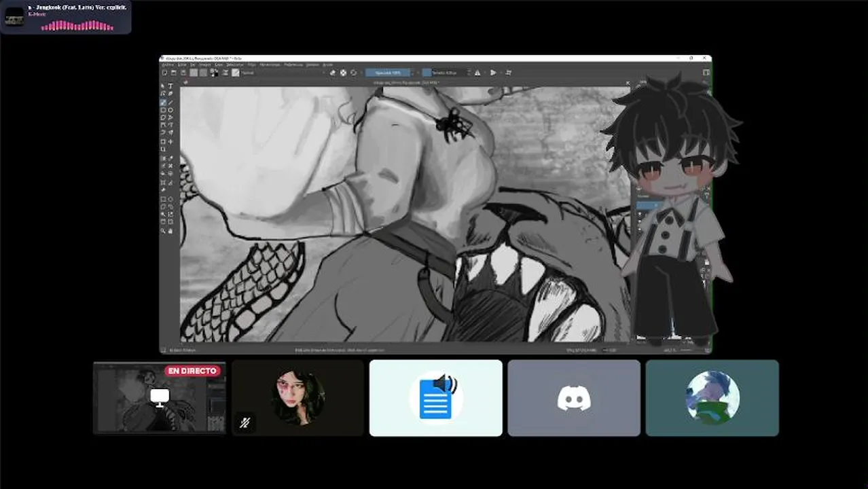Open the brush editor settings icon
The image size is (868, 489).
(x=225, y=73)
